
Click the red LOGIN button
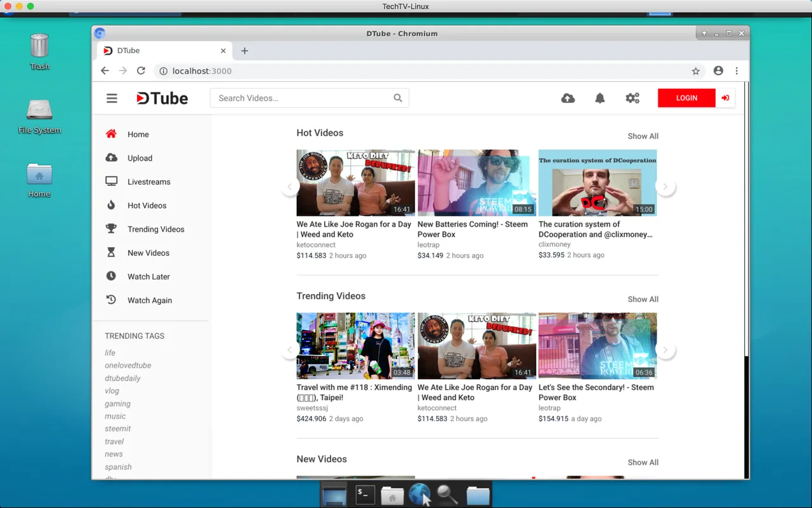click(x=686, y=98)
